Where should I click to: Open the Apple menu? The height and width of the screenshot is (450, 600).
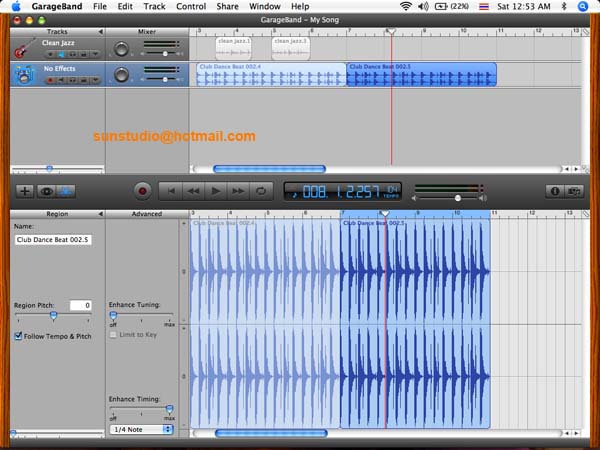pyautogui.click(x=16, y=6)
